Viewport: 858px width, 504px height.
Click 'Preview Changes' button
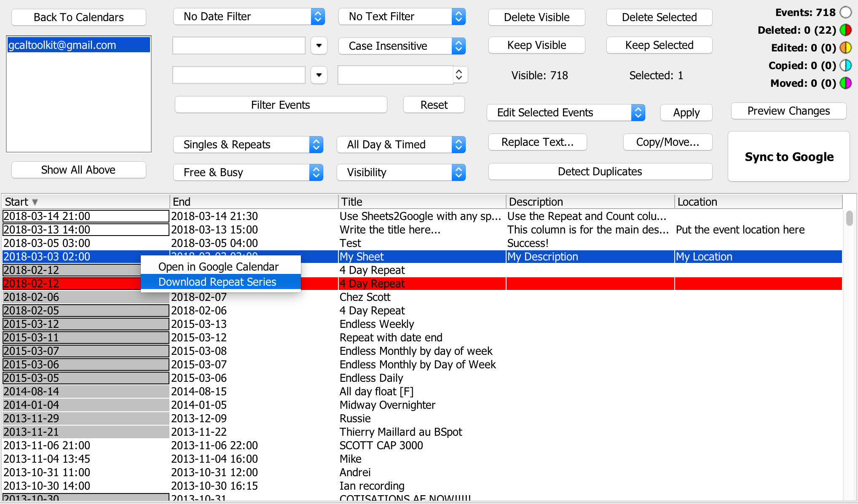click(x=789, y=110)
